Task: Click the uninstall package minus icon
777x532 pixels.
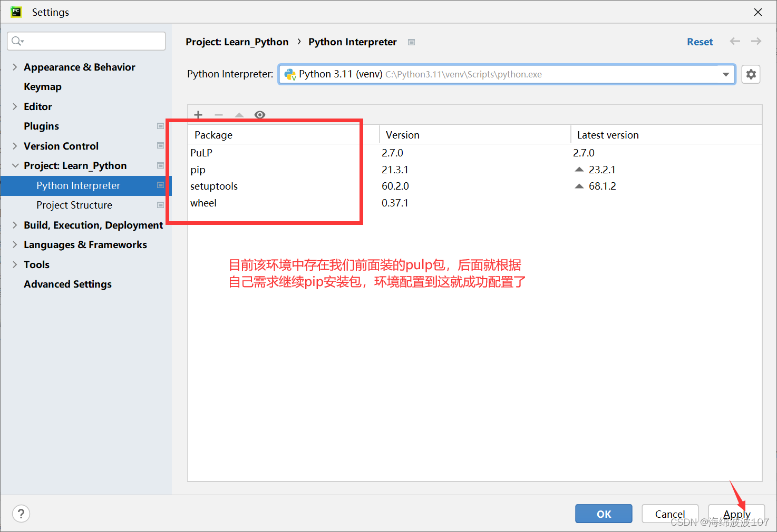Action: pos(219,115)
